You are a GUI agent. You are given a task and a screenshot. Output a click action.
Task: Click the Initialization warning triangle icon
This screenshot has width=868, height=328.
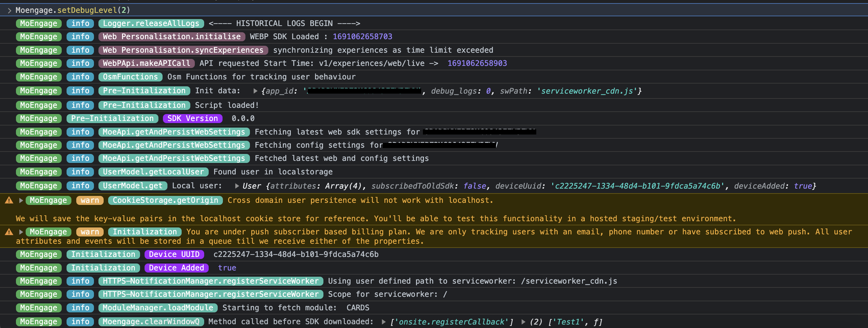[x=9, y=232]
